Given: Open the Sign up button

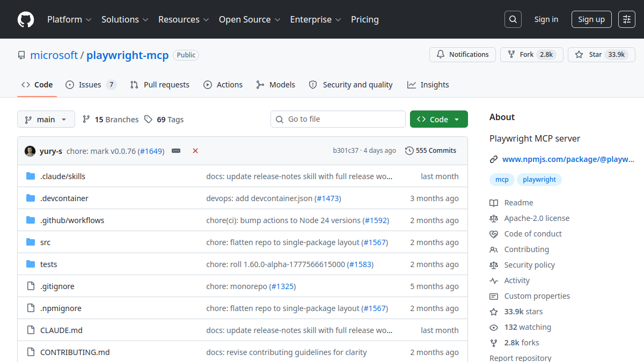Looking at the screenshot, I should 591,19.
